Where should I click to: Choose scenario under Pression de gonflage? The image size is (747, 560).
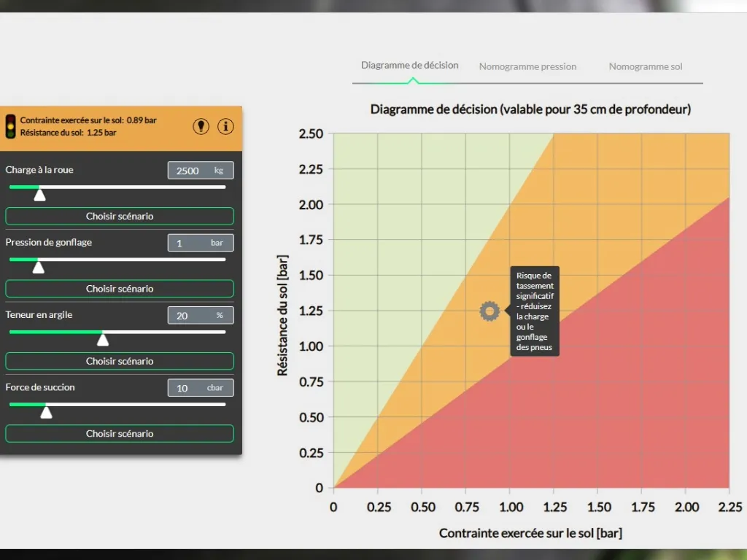pos(120,289)
